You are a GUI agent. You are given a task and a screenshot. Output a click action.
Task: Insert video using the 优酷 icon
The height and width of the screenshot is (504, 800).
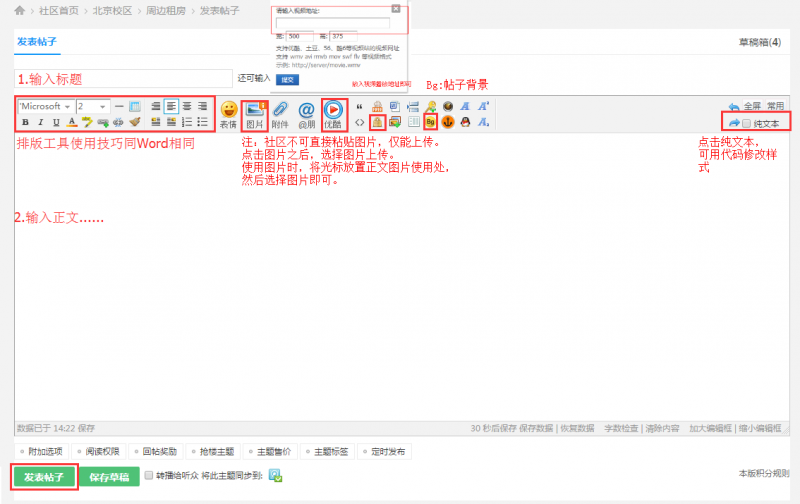click(x=332, y=113)
